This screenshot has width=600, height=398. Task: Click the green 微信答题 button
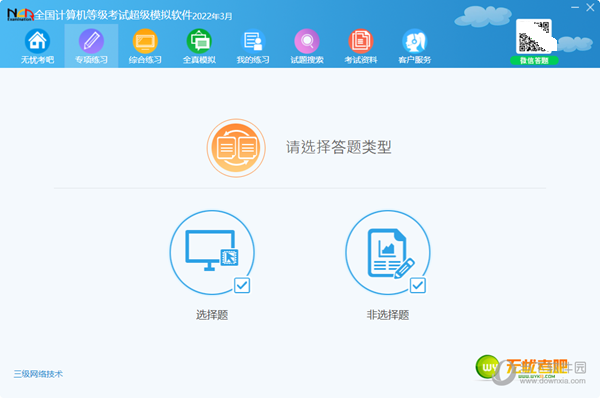pos(534,60)
